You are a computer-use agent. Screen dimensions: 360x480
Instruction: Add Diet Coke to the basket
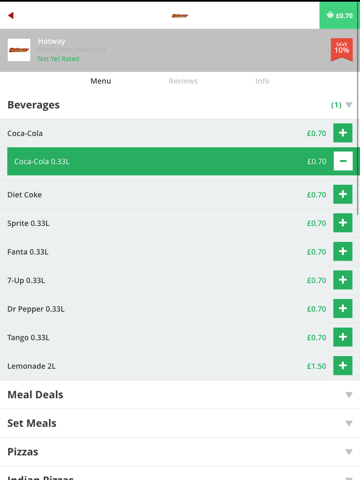343,194
